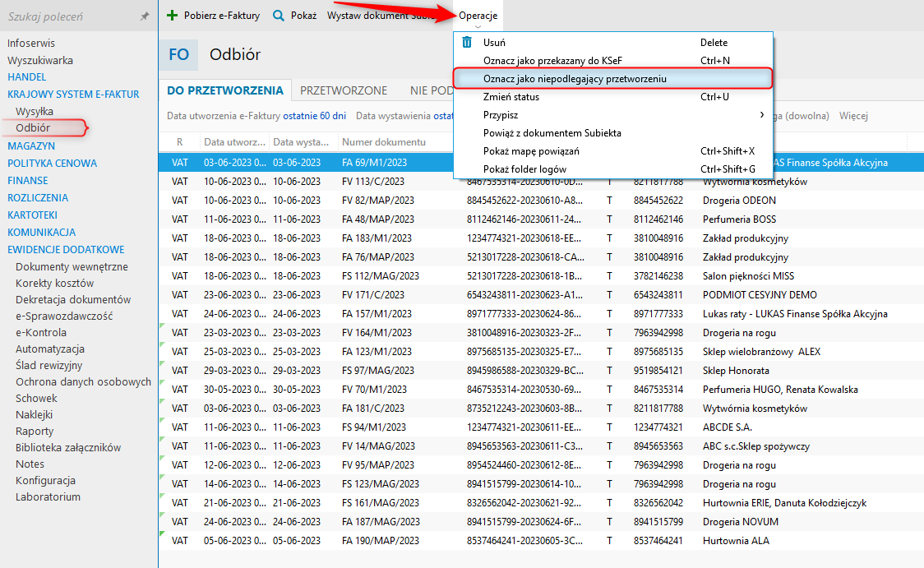Image resolution: width=924 pixels, height=568 pixels.
Task: Click the FO module icon
Action: click(178, 55)
